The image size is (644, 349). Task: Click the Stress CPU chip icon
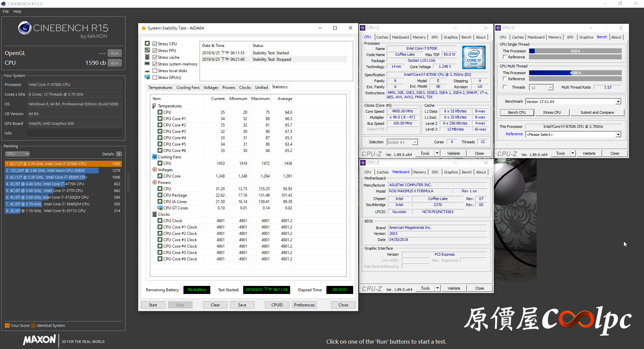[147, 44]
